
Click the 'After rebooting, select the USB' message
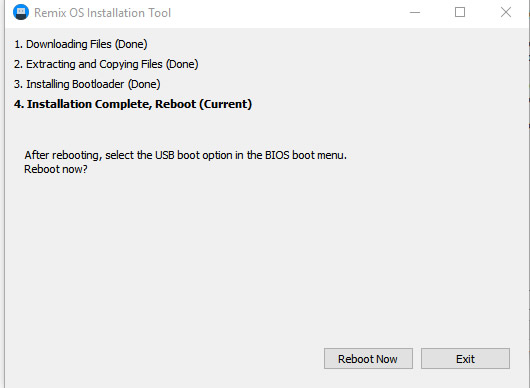(186, 155)
